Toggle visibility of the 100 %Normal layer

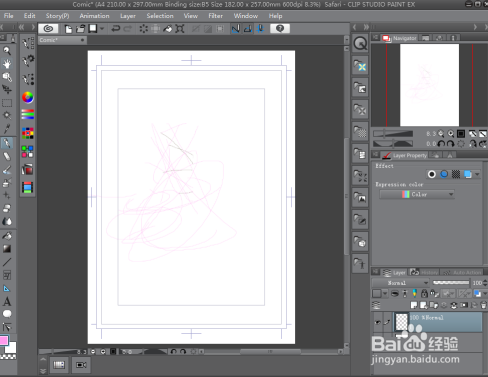[x=378, y=322]
